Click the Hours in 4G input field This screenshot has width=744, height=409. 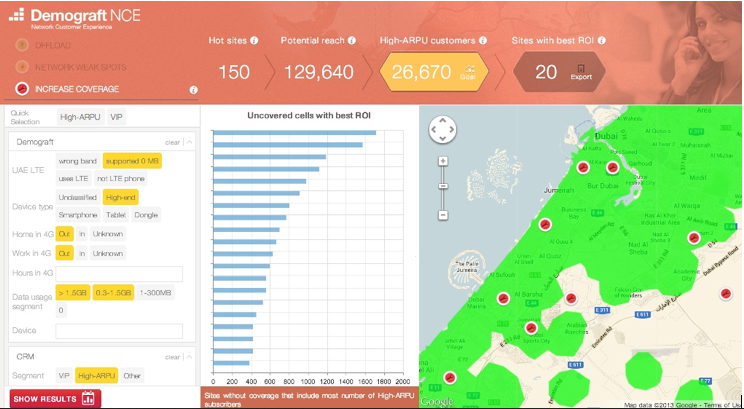(119, 274)
